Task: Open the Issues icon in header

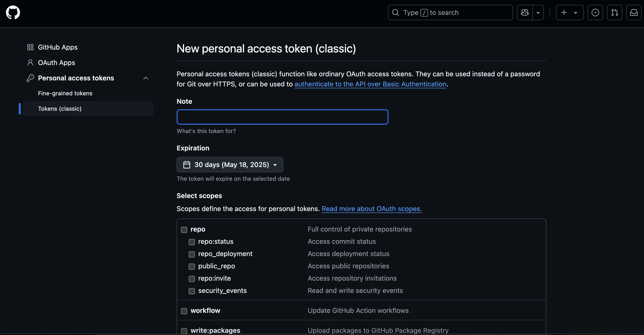Action: [x=595, y=13]
